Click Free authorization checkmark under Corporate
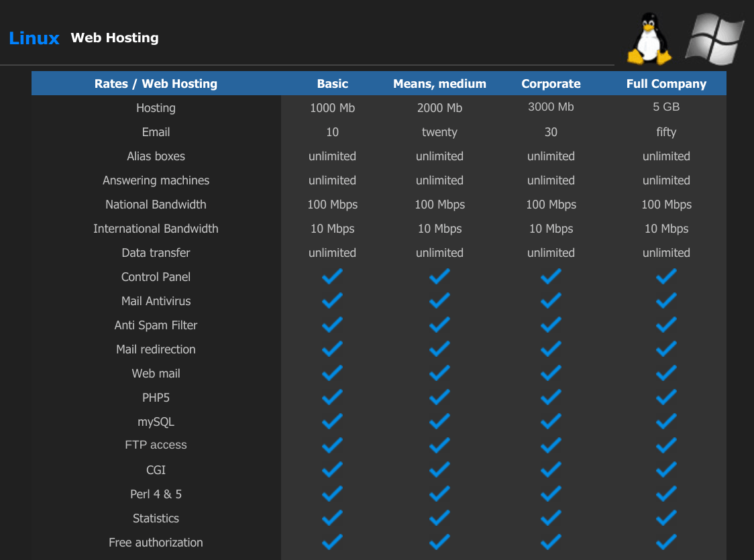754x560 pixels. coord(551,542)
